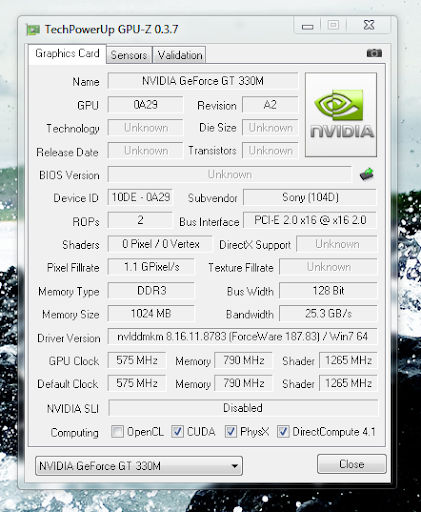Click the BIOS Version Unknown field
Screen dimensions: 421x512
point(229,174)
